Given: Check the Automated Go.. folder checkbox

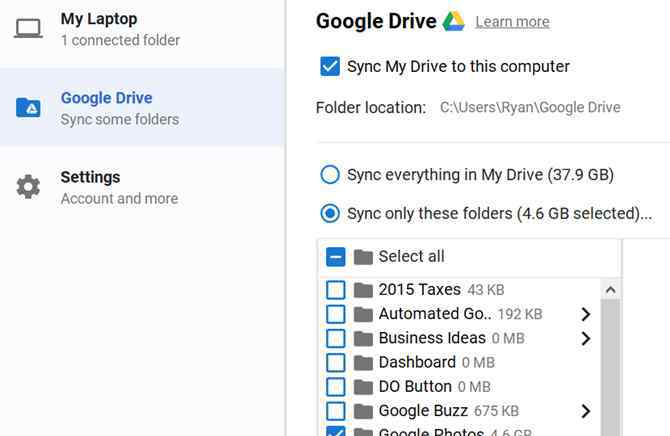Looking at the screenshot, I should tap(335, 314).
